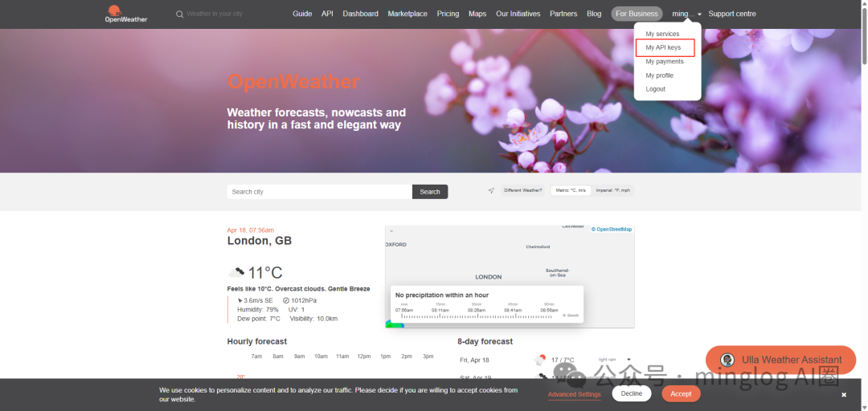The width and height of the screenshot is (868, 411).
Task: Click the magnifier icon in header search
Action: [179, 14]
